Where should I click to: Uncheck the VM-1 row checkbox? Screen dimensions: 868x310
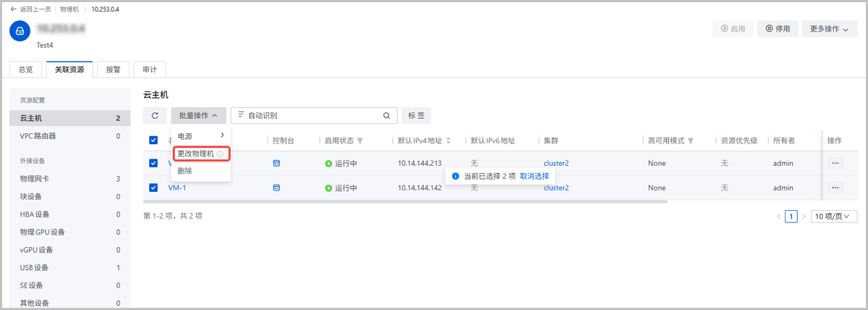[153, 188]
